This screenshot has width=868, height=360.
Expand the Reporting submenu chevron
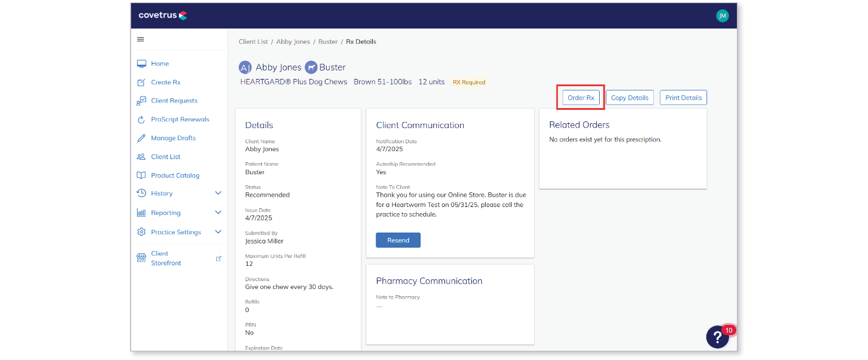[219, 213]
